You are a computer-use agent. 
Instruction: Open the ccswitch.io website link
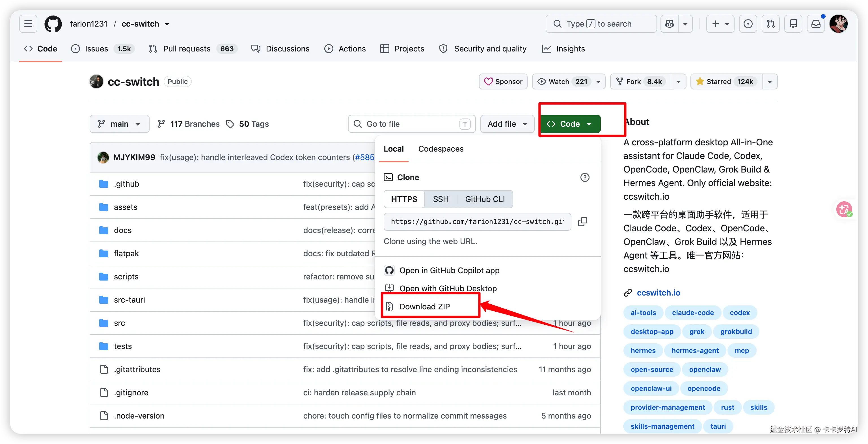click(658, 293)
